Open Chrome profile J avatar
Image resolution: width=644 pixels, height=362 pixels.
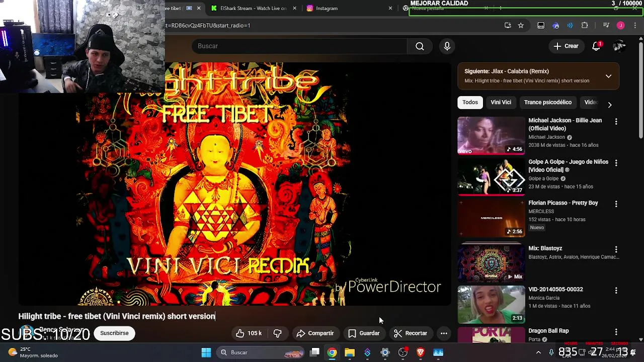pyautogui.click(x=620, y=26)
